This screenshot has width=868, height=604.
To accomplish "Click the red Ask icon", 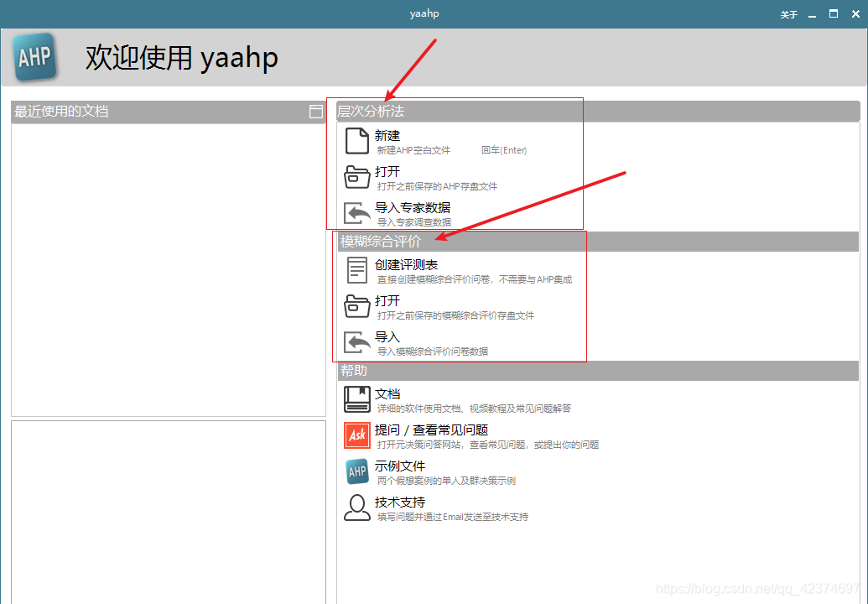I will [357, 435].
